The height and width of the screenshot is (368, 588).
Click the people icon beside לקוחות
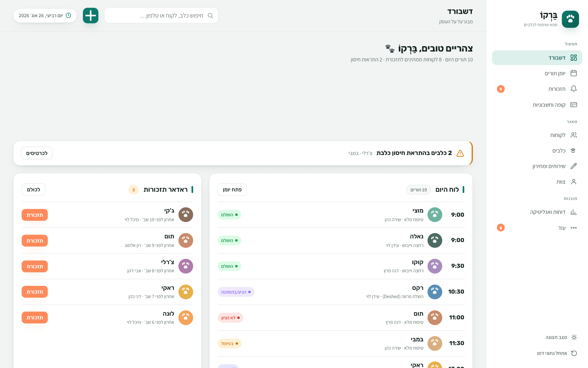tap(574, 135)
